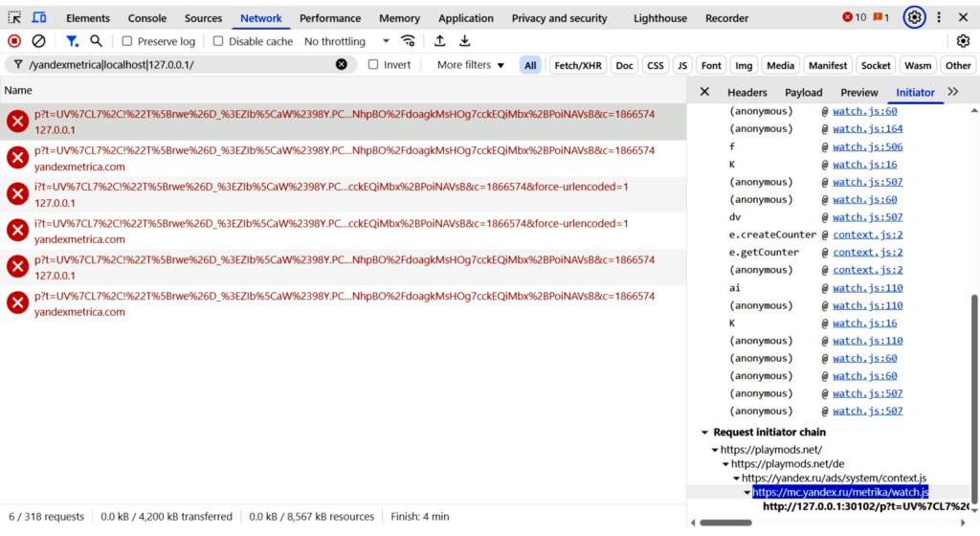Switch to the Console tab
Screen dimensions: 980x536
[x=146, y=18]
